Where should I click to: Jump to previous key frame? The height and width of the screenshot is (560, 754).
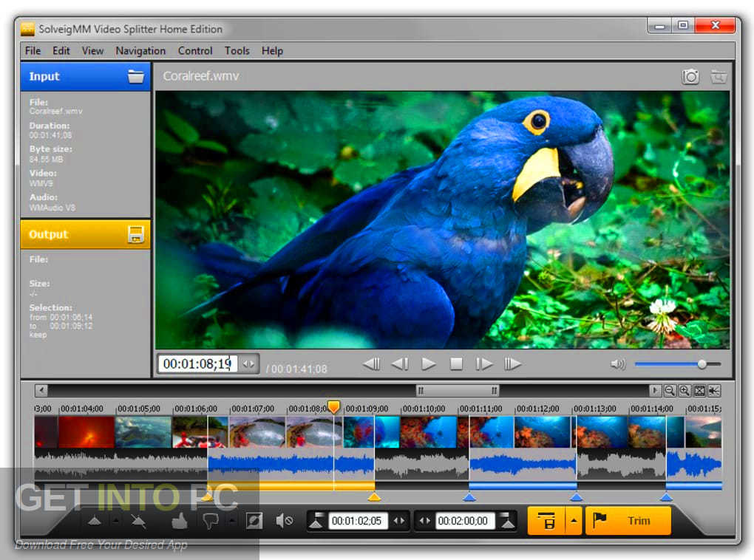(x=371, y=364)
